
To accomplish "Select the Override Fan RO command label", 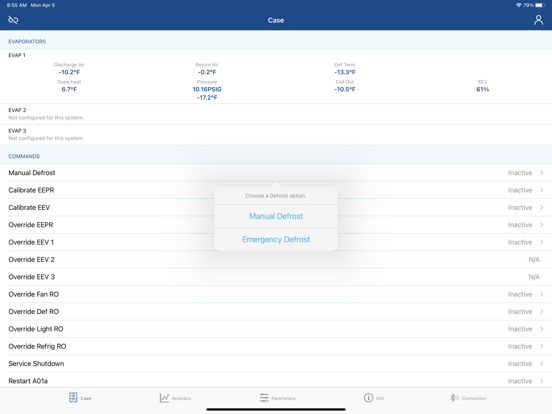I will coord(33,294).
